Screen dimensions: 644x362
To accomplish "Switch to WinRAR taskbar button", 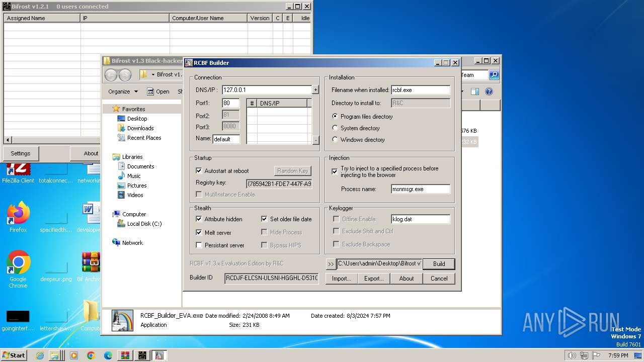I will pyautogui.click(x=125, y=355).
